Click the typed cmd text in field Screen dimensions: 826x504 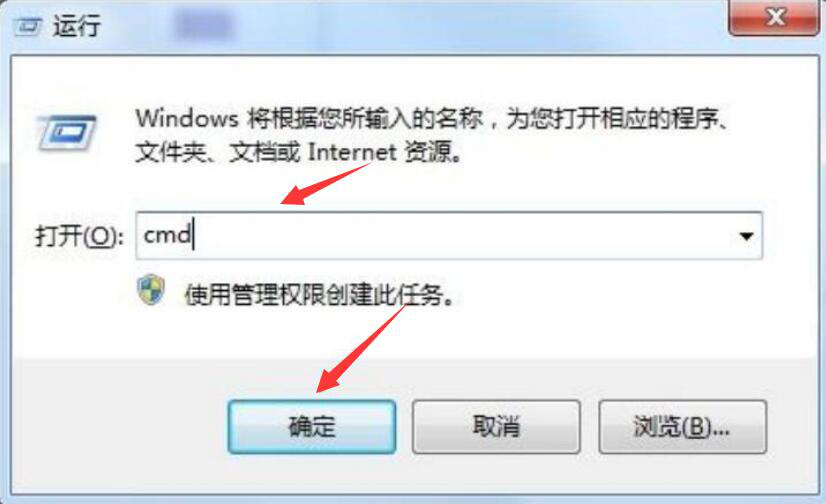[168, 235]
